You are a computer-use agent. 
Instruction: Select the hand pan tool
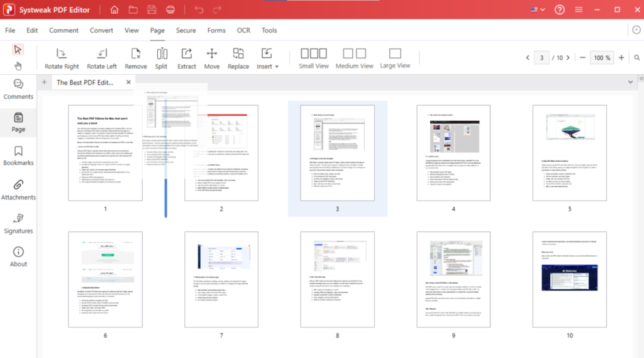coord(18,66)
